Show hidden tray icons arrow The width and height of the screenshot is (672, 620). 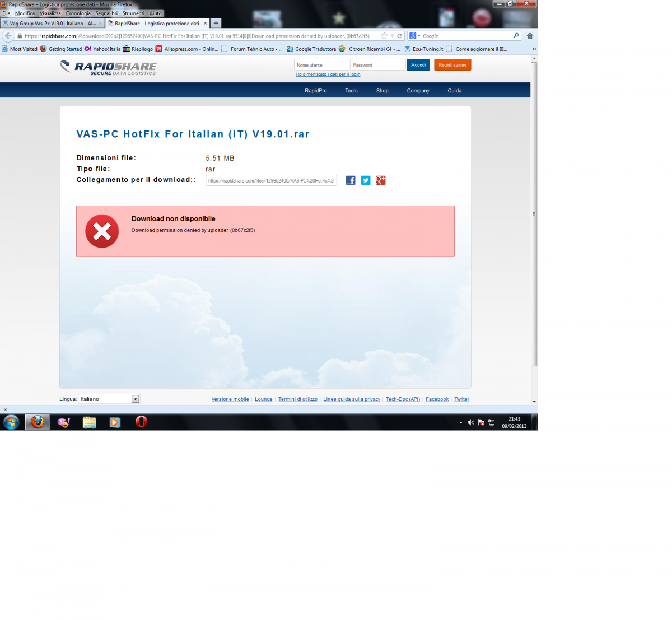tap(461, 422)
